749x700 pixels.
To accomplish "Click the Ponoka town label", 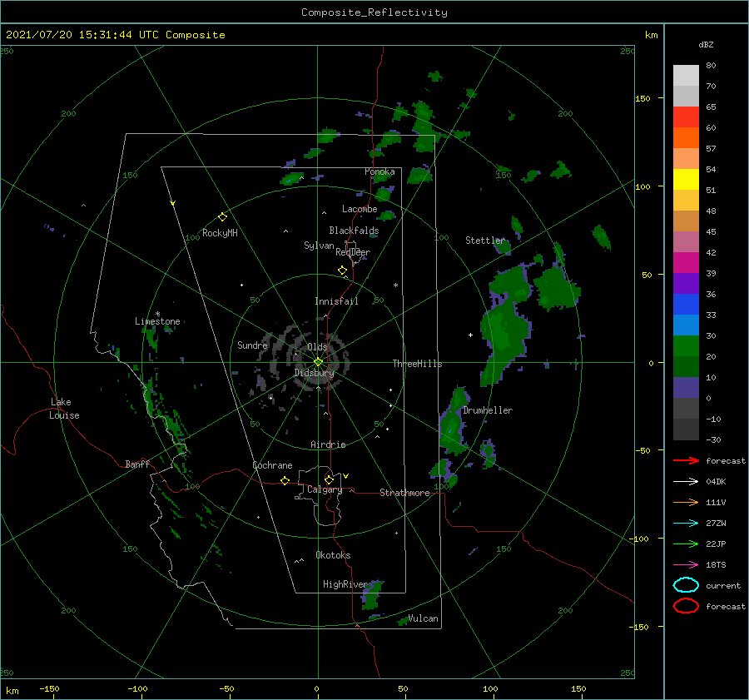I will coord(379,172).
